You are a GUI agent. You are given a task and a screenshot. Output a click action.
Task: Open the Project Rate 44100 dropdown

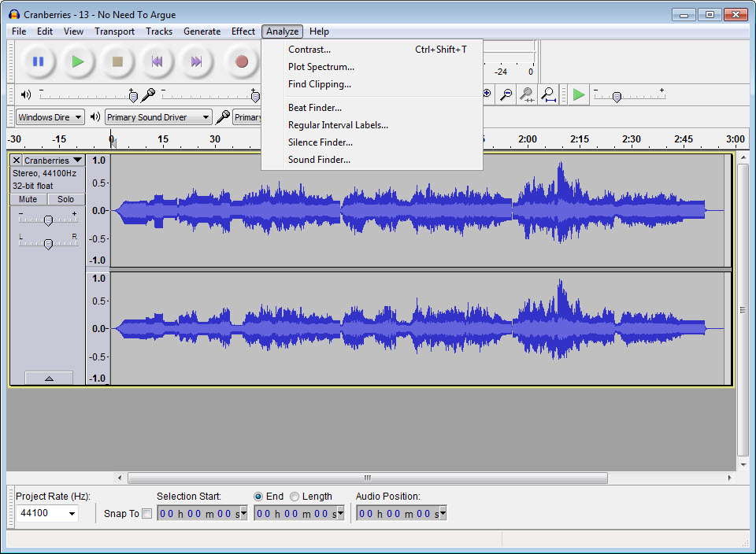(72, 514)
